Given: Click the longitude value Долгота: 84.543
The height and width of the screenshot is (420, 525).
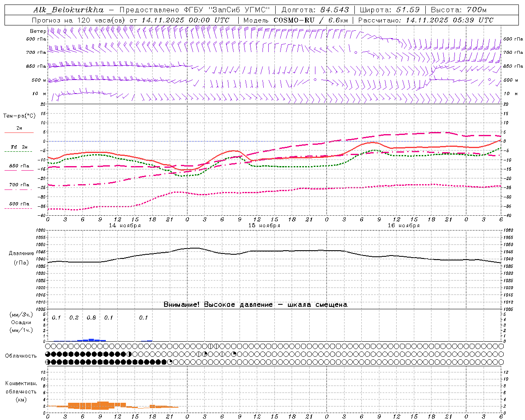Looking at the screenshot, I should coord(315,10).
